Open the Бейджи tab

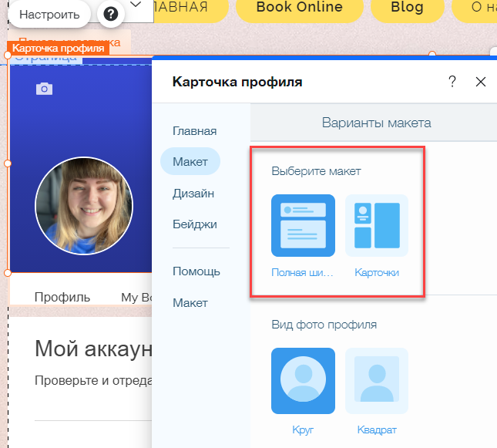point(195,224)
